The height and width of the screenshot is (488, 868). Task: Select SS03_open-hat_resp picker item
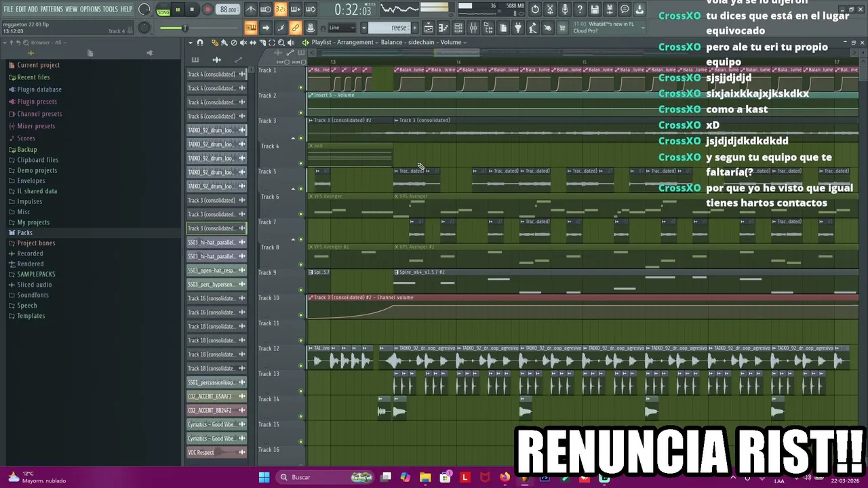coord(216,270)
